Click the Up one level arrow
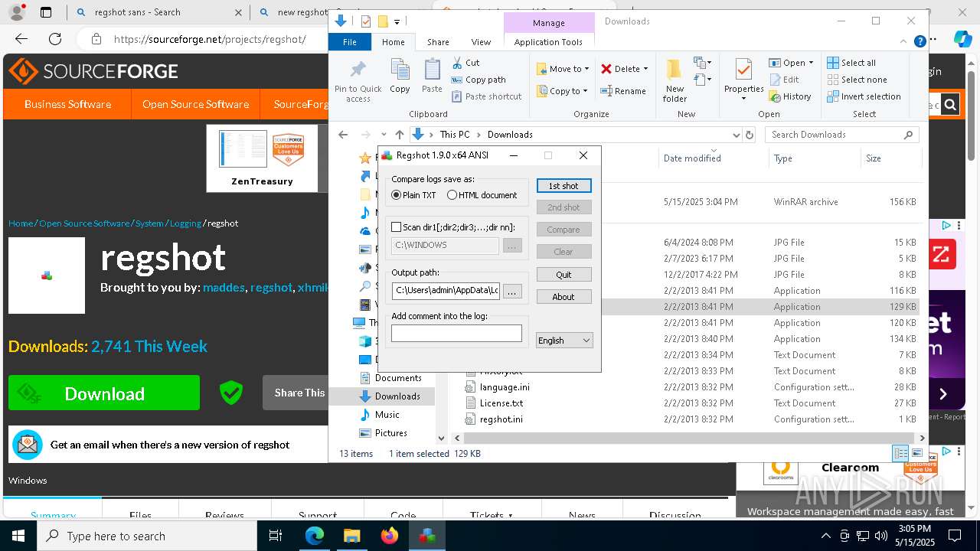 [x=399, y=135]
